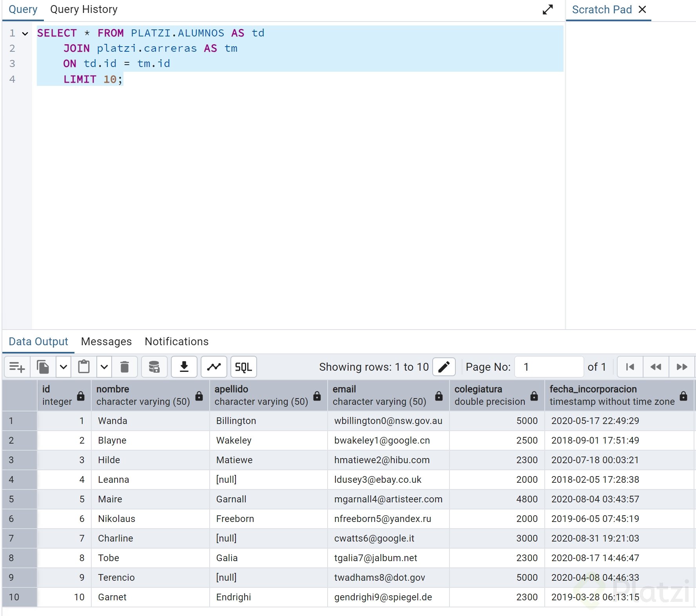
Task: Open the paste options dropdown arrow
Action: click(x=104, y=367)
